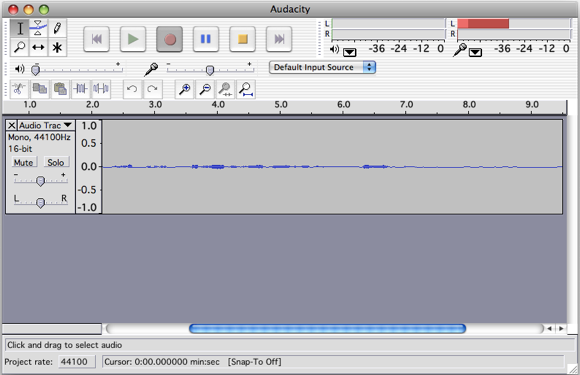580x375 pixels.
Task: Click the input volume slider handle
Action: point(210,70)
